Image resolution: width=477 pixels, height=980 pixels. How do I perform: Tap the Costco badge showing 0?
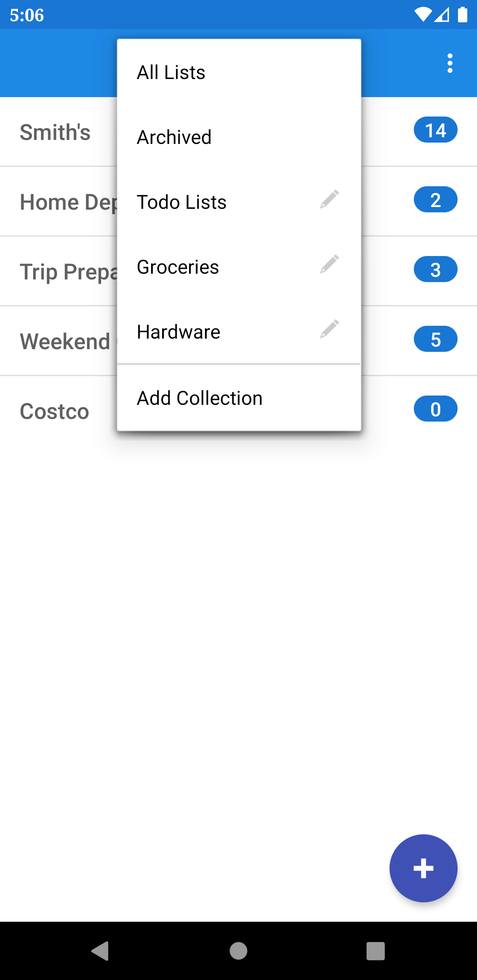pyautogui.click(x=435, y=409)
